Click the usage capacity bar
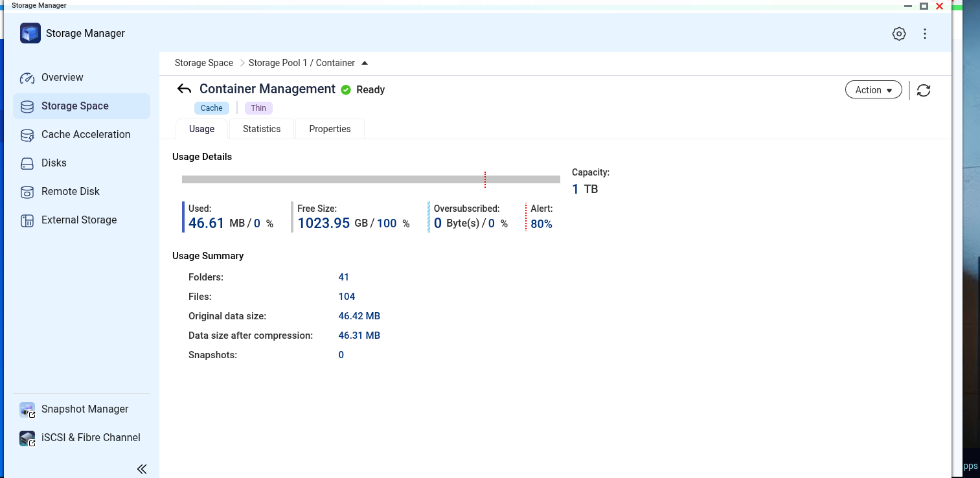This screenshot has height=478, width=980. (370, 179)
